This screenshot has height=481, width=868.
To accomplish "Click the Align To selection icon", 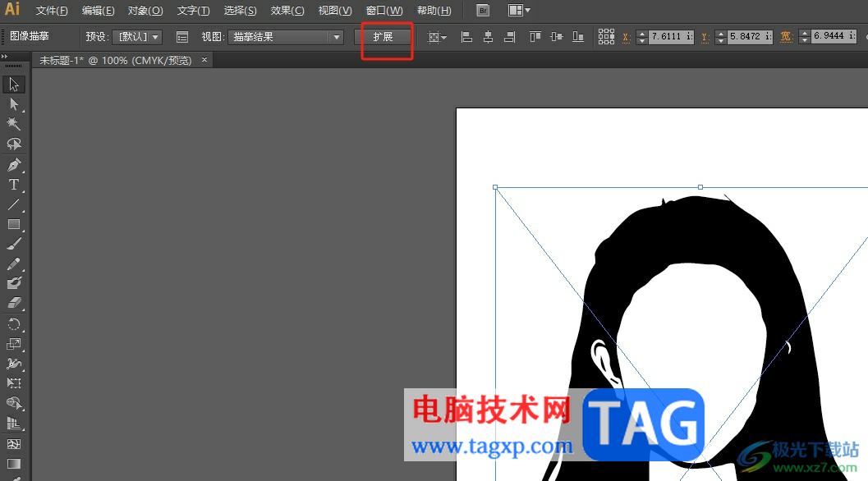I will click(x=438, y=37).
